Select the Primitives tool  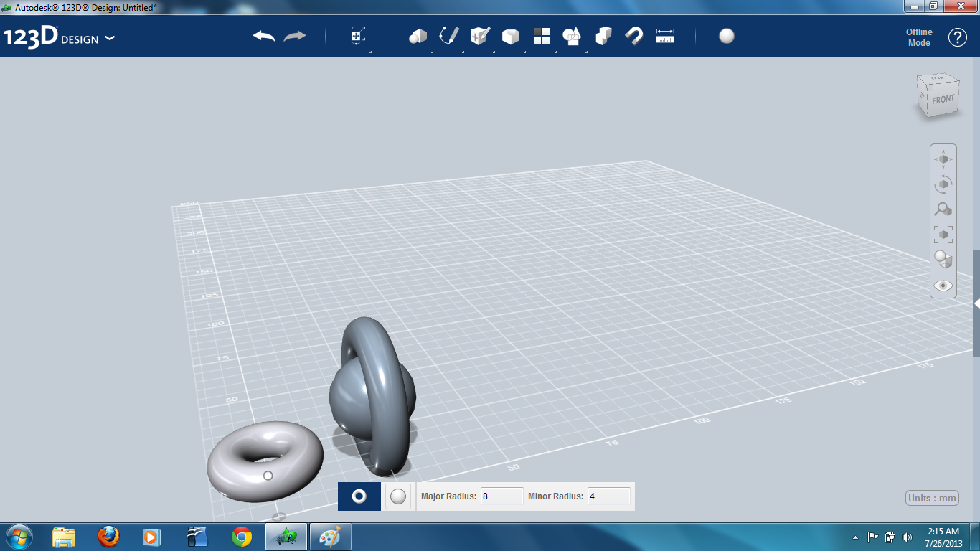point(418,36)
